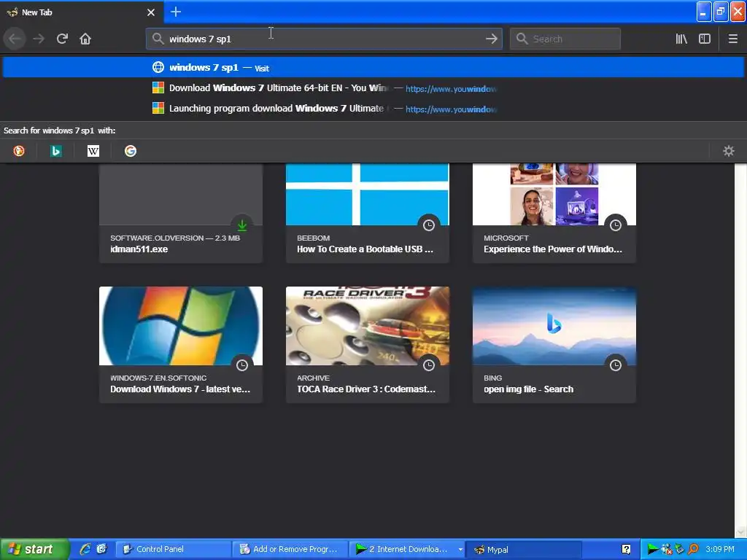747x560 pixels.
Task: Expand Internet Download Manager group dropdown arrow
Action: click(x=460, y=550)
